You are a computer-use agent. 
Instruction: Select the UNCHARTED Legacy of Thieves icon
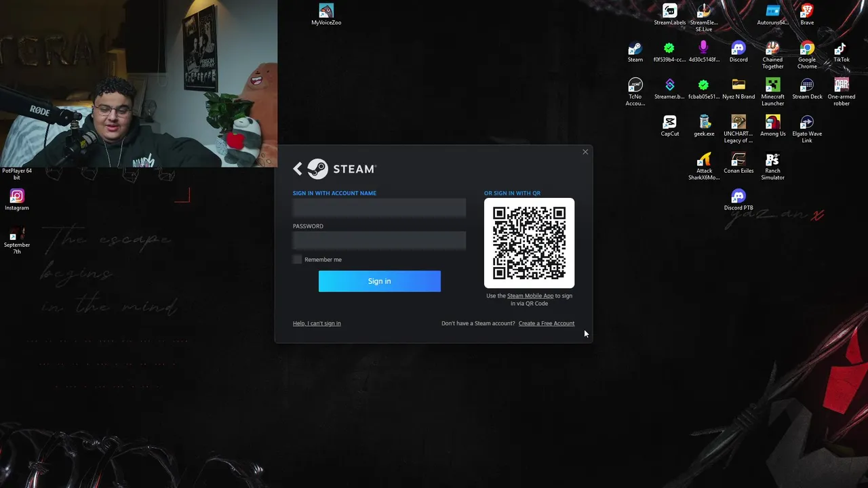[x=738, y=129]
